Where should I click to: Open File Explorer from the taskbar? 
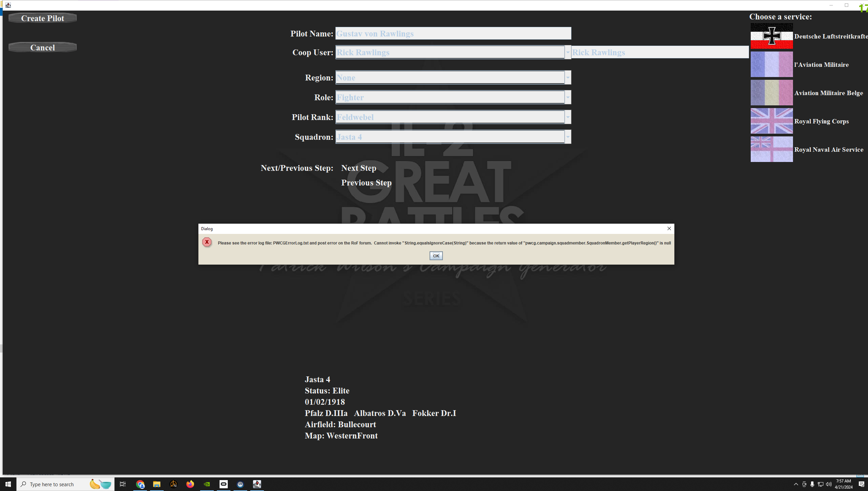(156, 484)
